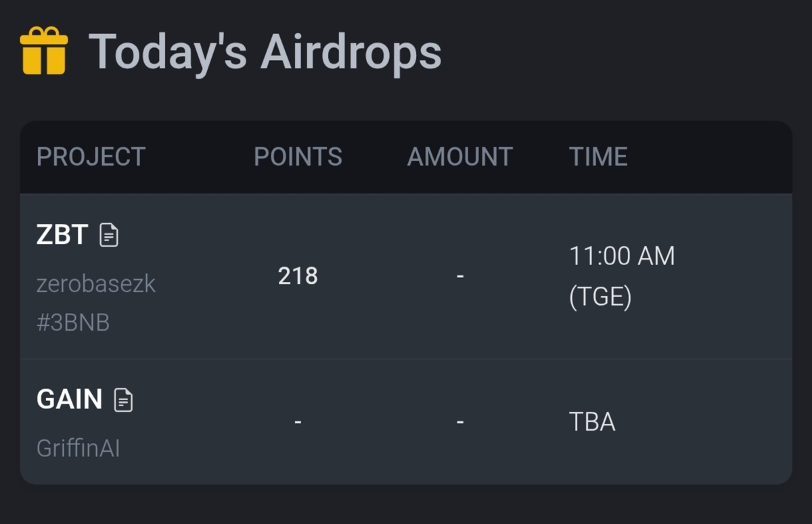
Task: Click the yellow gift box icon
Action: pyautogui.click(x=44, y=51)
